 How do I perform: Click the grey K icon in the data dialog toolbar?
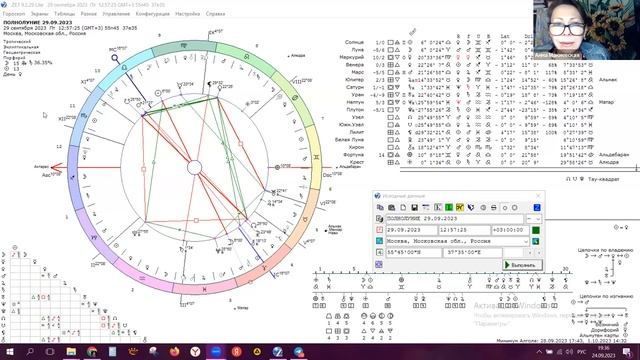coord(438,207)
